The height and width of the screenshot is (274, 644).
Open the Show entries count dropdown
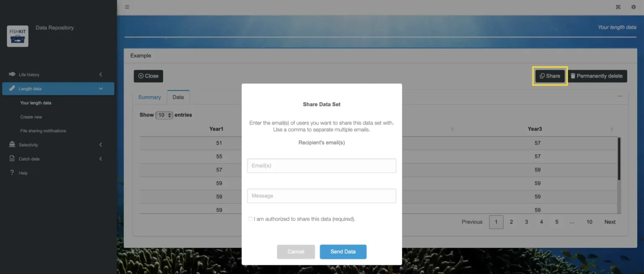tap(164, 115)
